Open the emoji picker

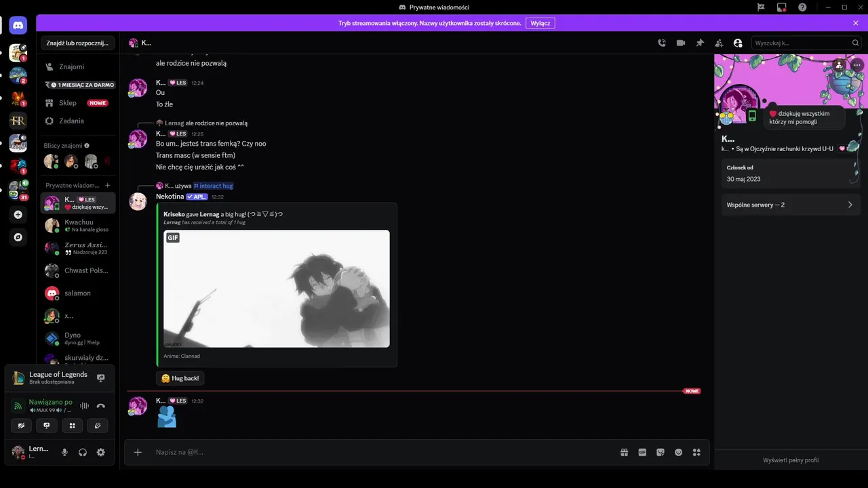(x=678, y=452)
